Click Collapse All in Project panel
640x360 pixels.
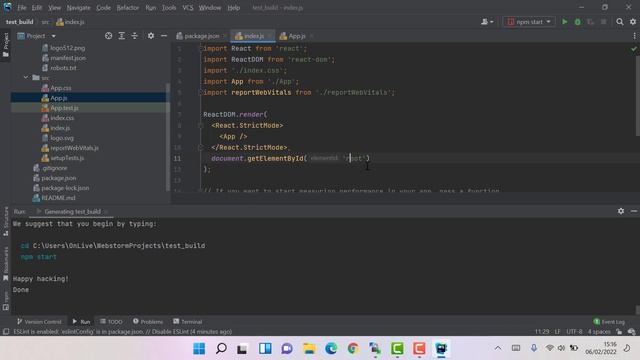click(135, 36)
